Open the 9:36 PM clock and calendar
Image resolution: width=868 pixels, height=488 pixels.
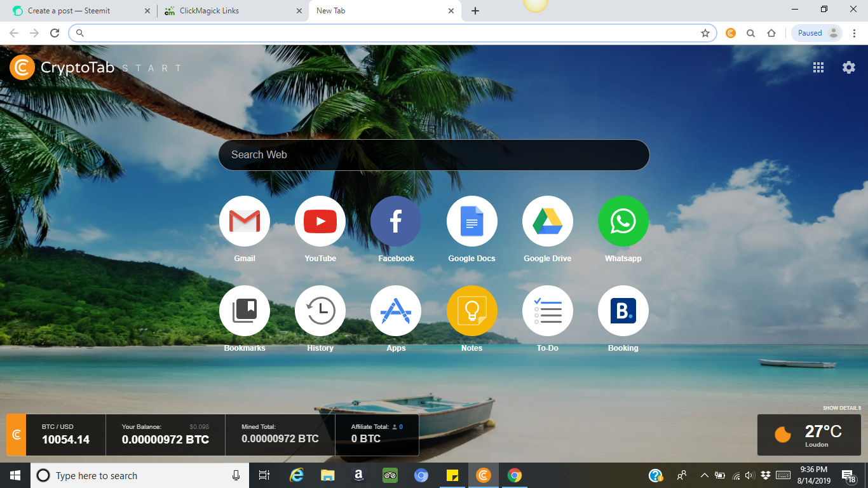tap(814, 475)
